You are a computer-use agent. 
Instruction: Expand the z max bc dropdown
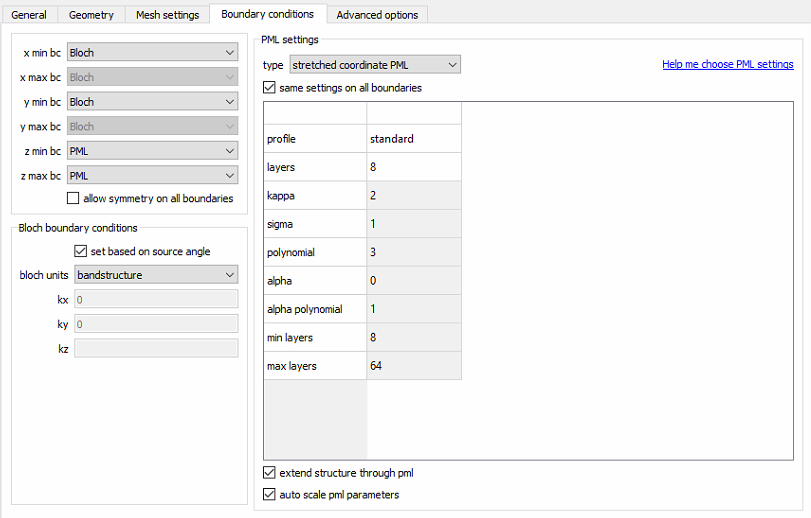(x=152, y=176)
